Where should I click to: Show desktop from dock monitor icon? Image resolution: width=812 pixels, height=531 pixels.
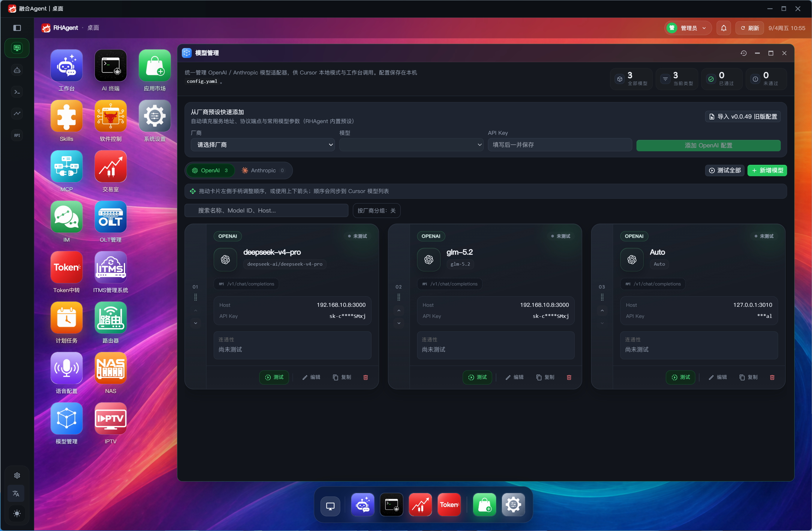330,506
